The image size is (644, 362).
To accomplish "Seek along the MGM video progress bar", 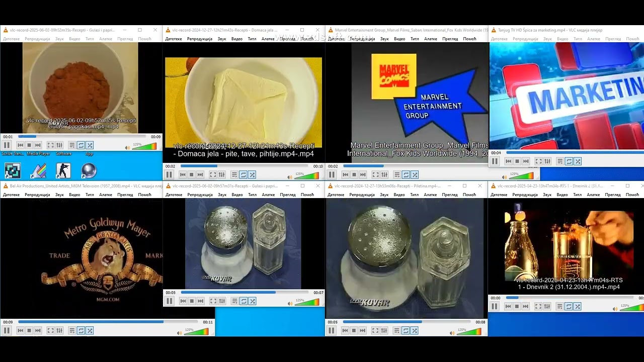I will [x=109, y=322].
